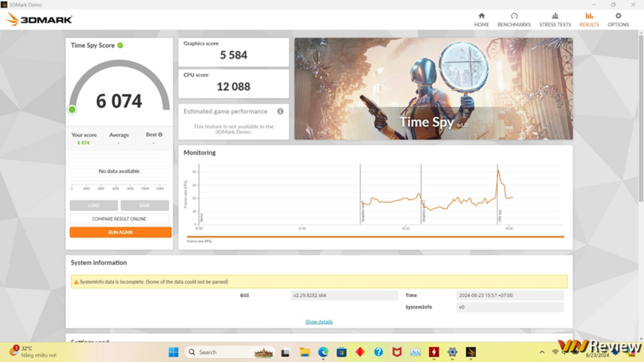
Task: Click the Time Spy banner image
Action: click(x=433, y=89)
